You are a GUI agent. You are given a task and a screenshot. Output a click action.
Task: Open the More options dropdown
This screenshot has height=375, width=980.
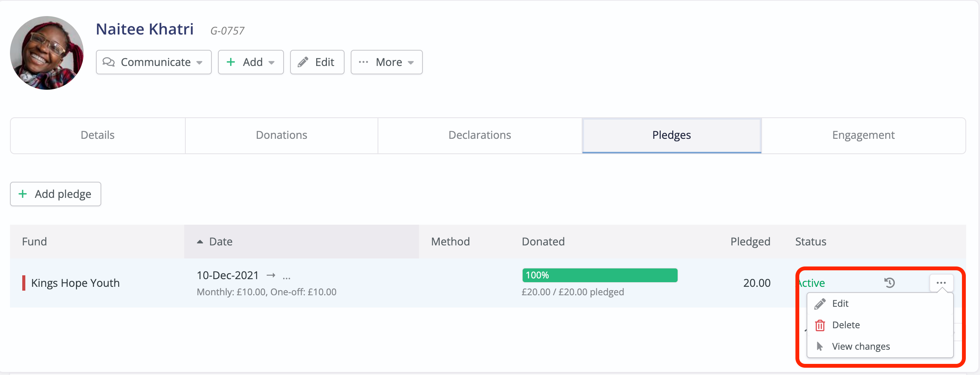[x=386, y=62]
